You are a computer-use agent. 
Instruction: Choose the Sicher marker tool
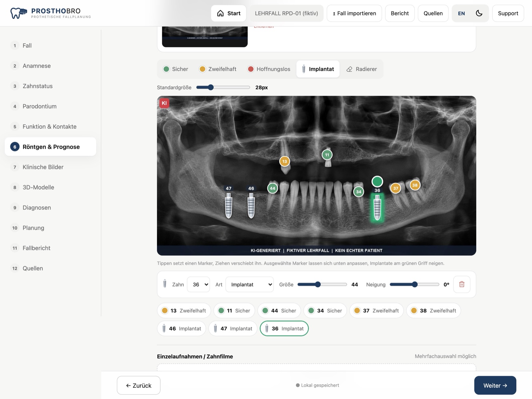(176, 69)
